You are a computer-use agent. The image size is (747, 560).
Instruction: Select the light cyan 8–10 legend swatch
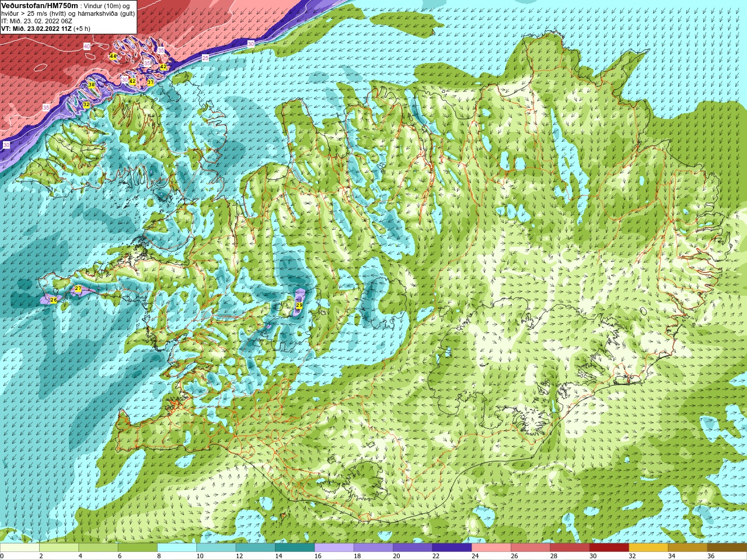[177, 548]
